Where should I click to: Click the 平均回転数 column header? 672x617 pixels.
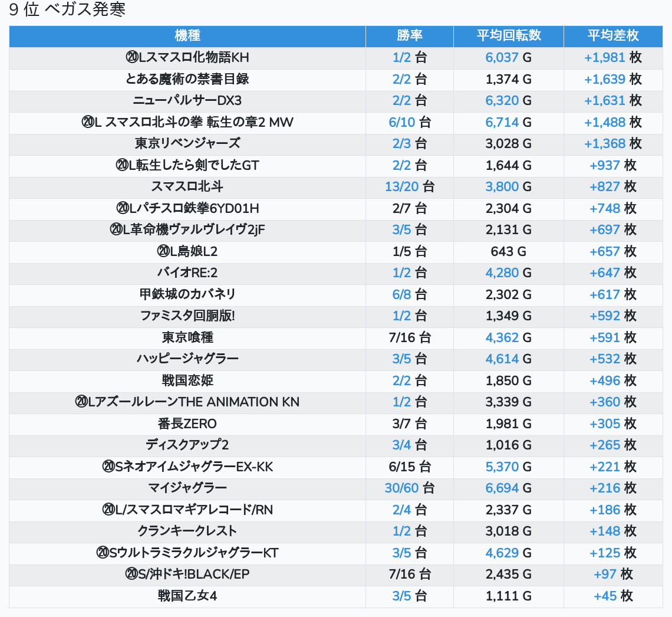click(508, 35)
